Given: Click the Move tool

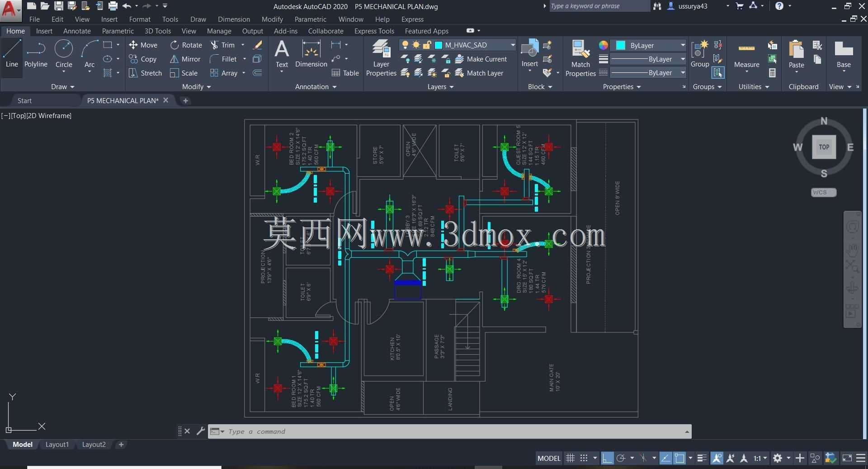Looking at the screenshot, I should tap(143, 45).
